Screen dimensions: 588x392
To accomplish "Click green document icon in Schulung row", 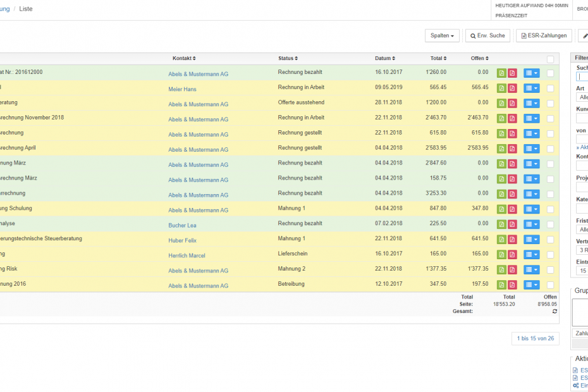I will (501, 209).
